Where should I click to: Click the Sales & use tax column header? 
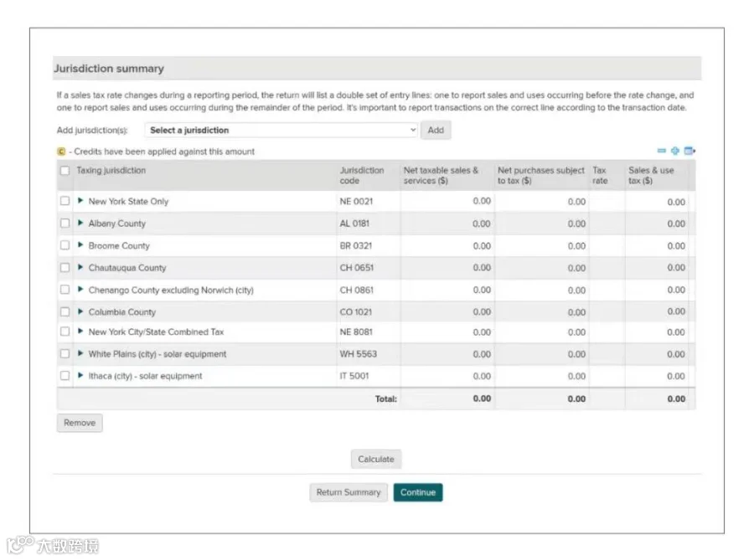tap(651, 175)
